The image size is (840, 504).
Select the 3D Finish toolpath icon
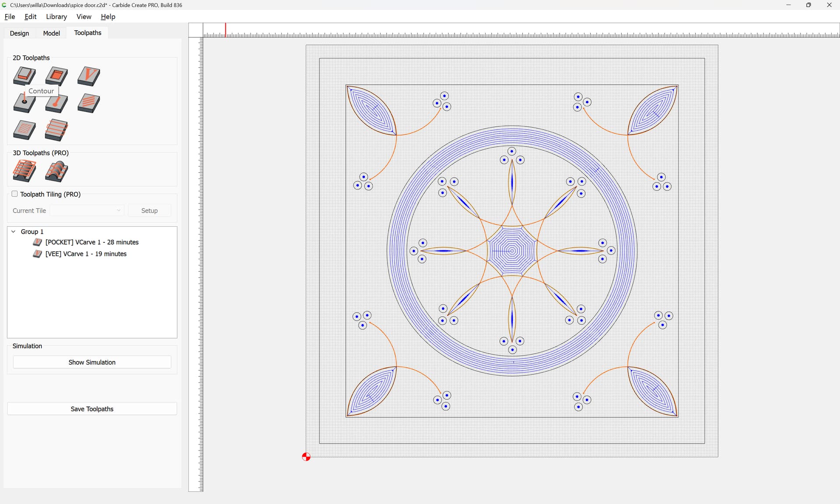point(56,171)
